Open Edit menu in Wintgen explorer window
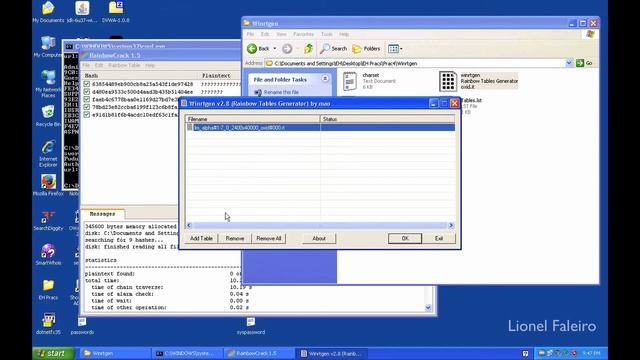Screen dimensions: 640x360 pyautogui.click(x=265, y=34)
